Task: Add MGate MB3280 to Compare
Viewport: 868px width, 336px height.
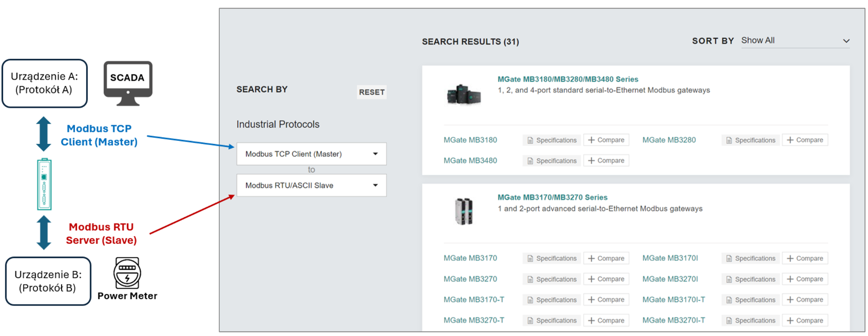Action: pyautogui.click(x=805, y=140)
